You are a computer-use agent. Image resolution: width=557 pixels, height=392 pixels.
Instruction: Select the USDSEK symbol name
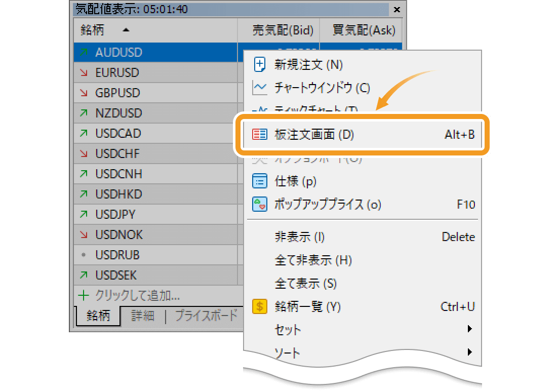[x=116, y=275]
